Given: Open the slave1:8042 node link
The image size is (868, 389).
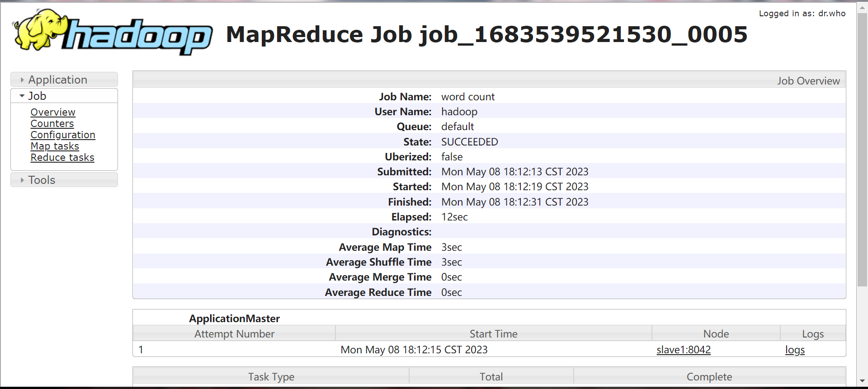Looking at the screenshot, I should (684, 350).
